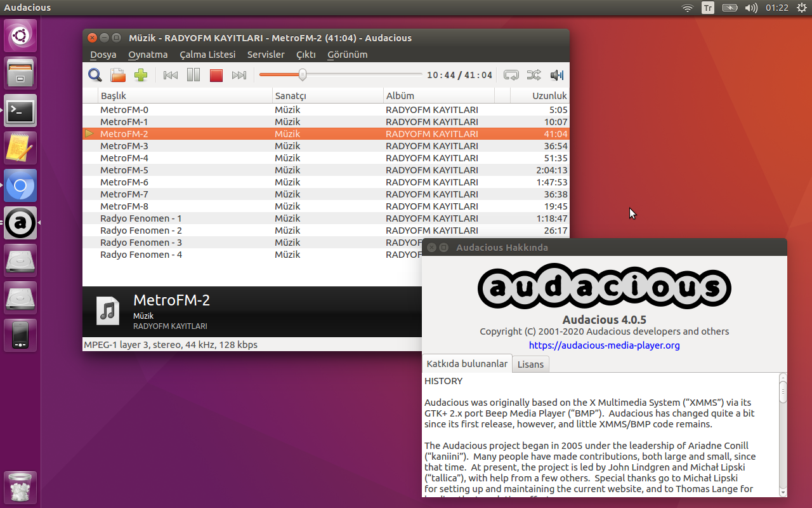Switch to the Katkıda bulunanlar tab

(x=467, y=364)
